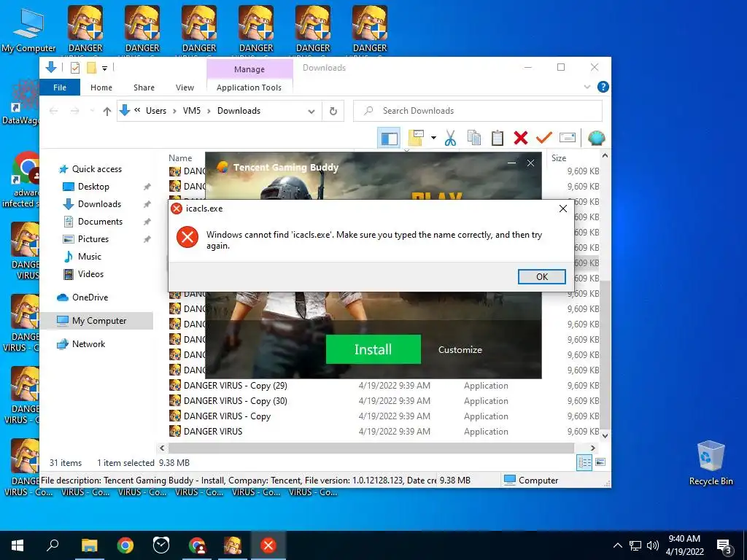Select Network in navigation pane

tap(88, 344)
